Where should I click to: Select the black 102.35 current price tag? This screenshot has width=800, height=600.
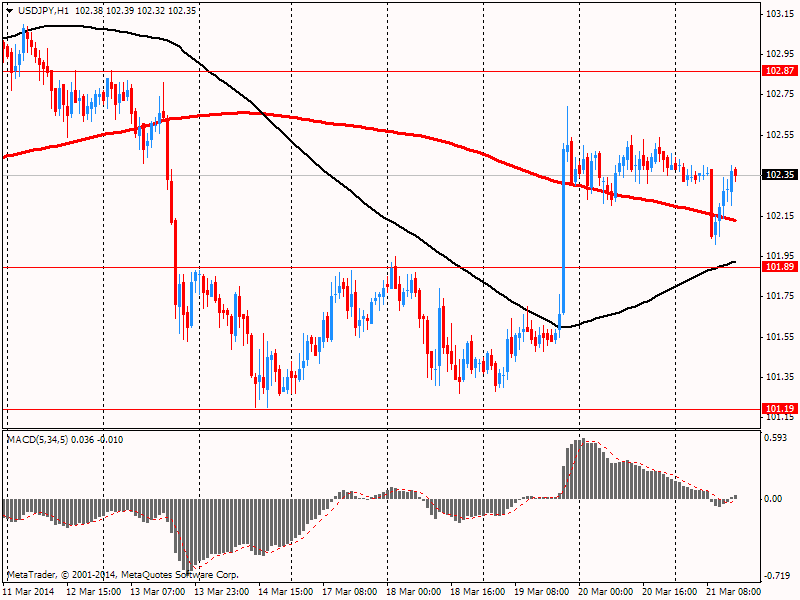[x=780, y=175]
